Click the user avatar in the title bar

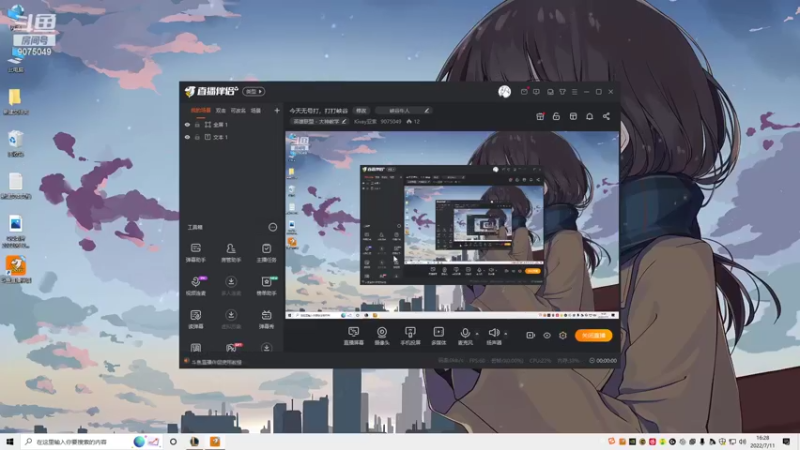point(504,91)
